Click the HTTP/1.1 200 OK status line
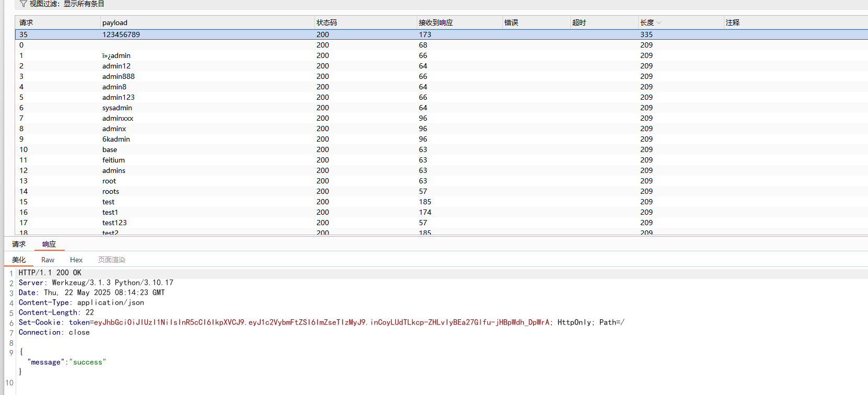This screenshot has width=868, height=395. coord(50,273)
